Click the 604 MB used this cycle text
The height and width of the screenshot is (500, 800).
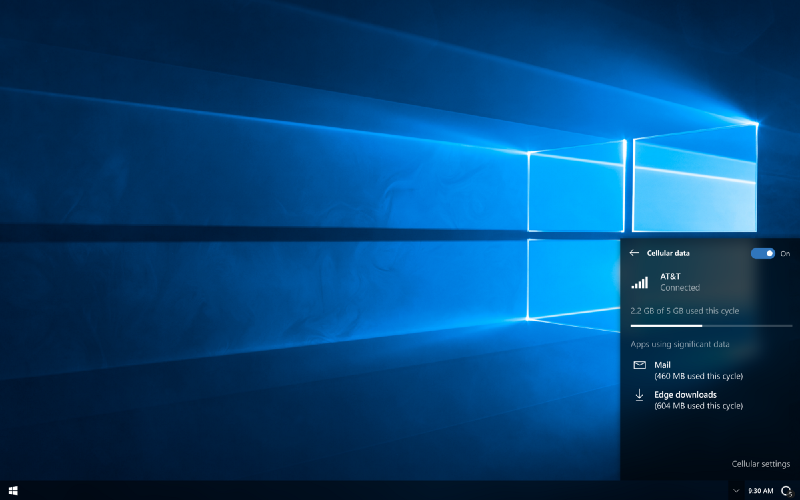click(x=698, y=406)
